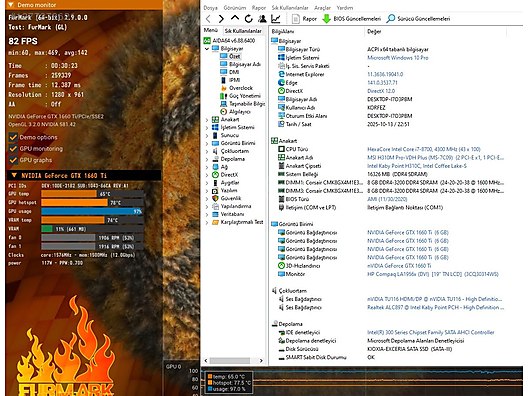Click the GPU usage blue bar
528x396 pixels.
(92, 211)
